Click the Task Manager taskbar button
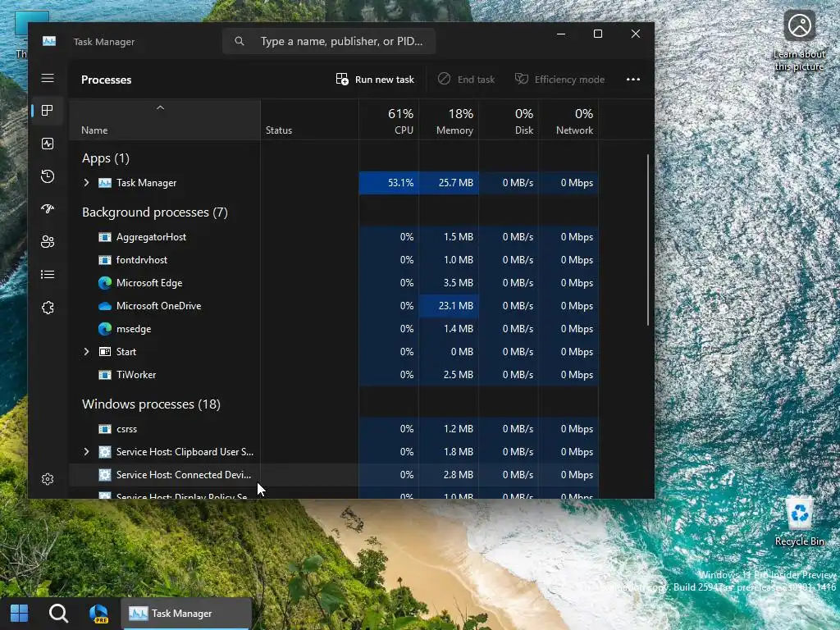 186,614
